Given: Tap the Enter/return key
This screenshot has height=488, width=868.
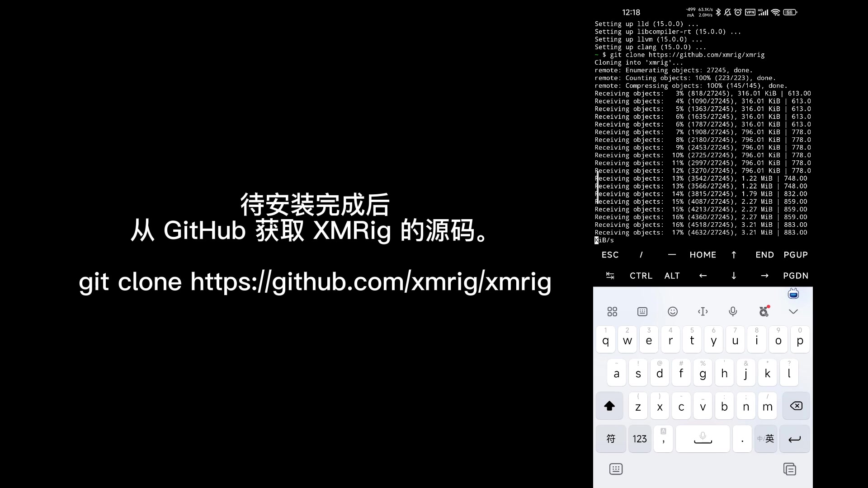Looking at the screenshot, I should pos(795,439).
